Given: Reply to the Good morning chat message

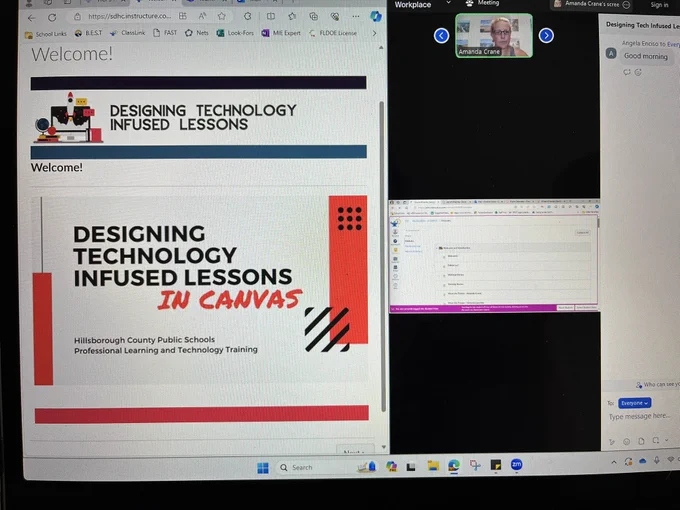Looking at the screenshot, I should point(627,72).
